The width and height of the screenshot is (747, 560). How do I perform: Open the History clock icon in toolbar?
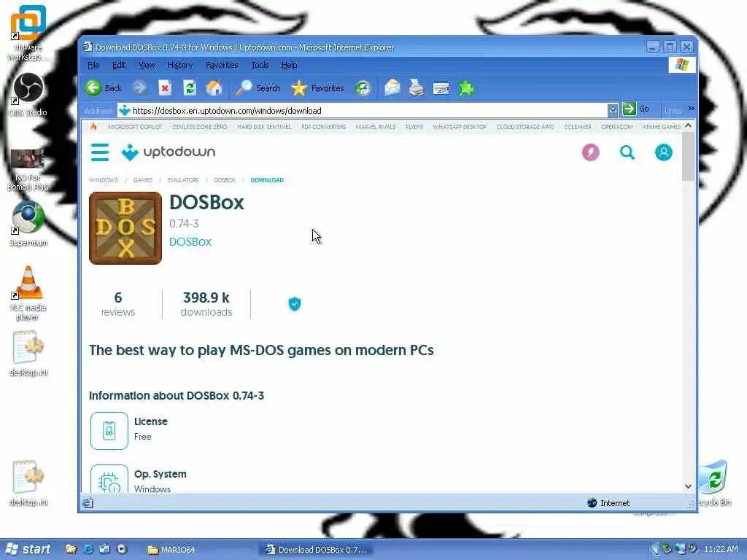[x=363, y=88]
